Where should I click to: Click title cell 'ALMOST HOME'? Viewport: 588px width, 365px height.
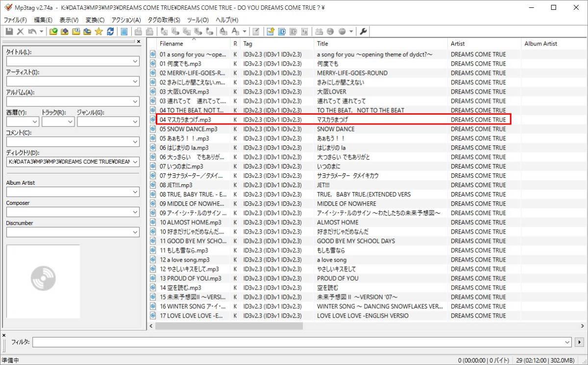(x=338, y=222)
